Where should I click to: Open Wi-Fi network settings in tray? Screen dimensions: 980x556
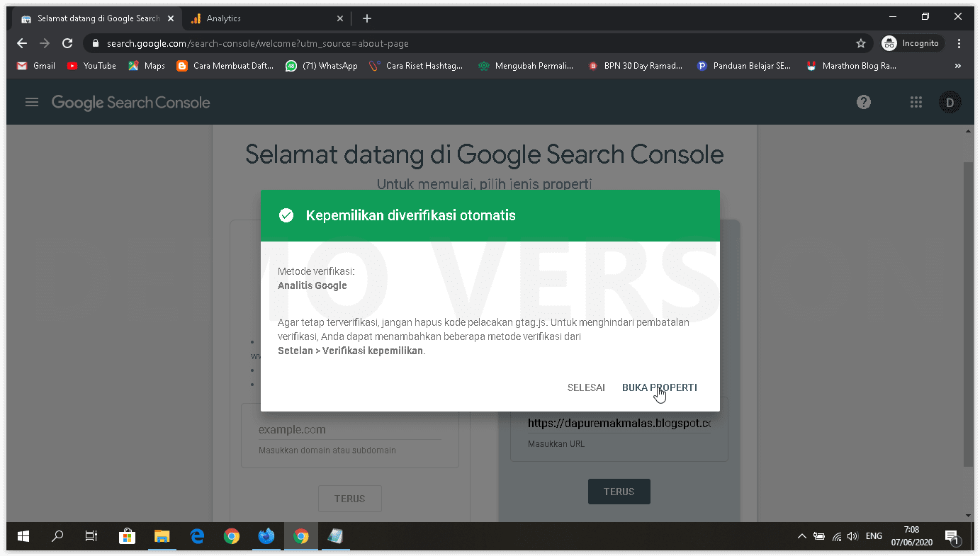pyautogui.click(x=837, y=536)
